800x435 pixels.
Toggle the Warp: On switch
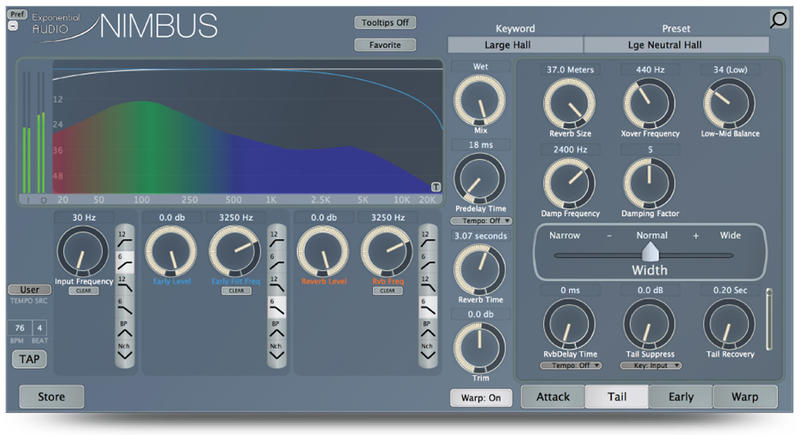pos(481,398)
